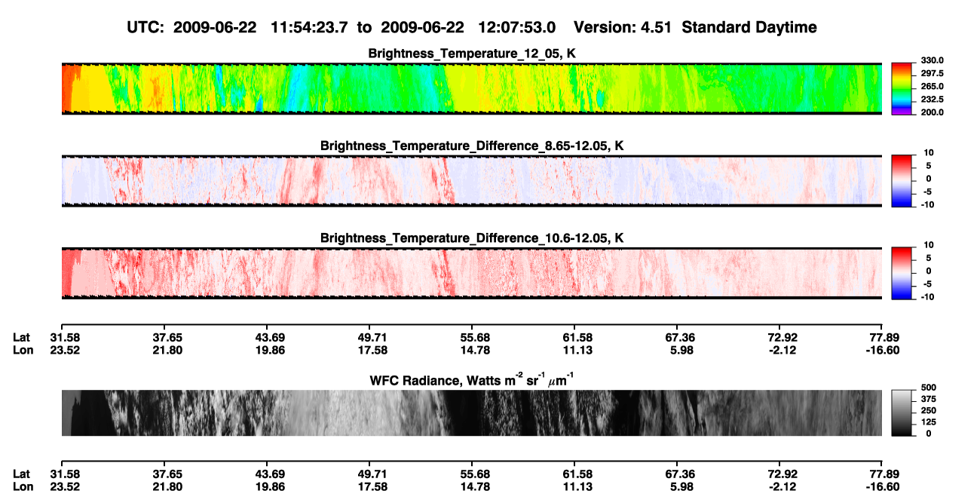The width and height of the screenshot is (980, 503).
Task: Click the 'Brightness_Temperature_Difference_10.6-12.05, K' title
Action: click(472, 238)
